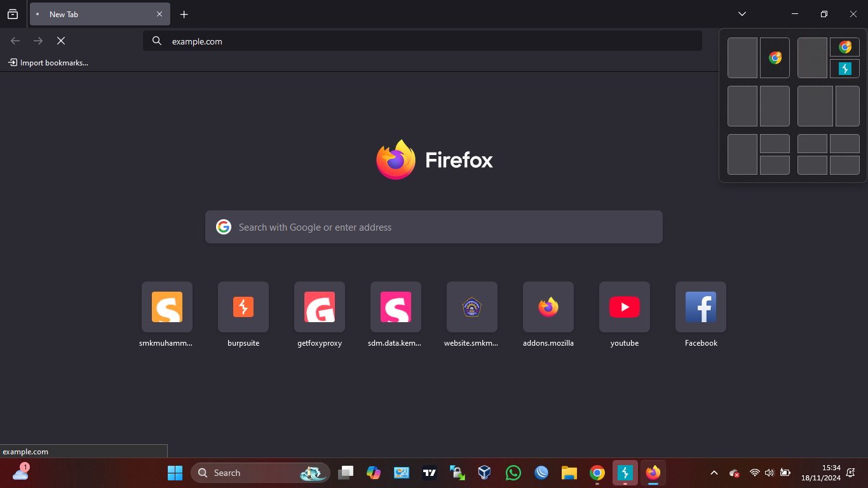Go back with the back arrow
The image size is (868, 488).
click(x=15, y=41)
